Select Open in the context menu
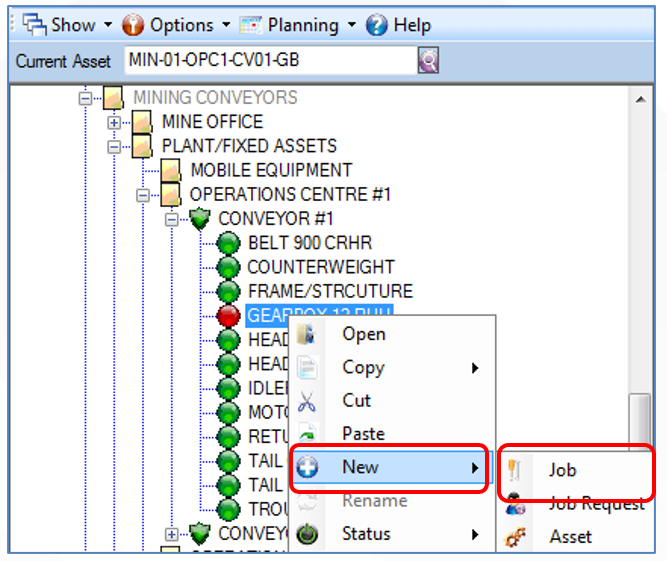The width and height of the screenshot is (667, 561). pyautogui.click(x=364, y=334)
